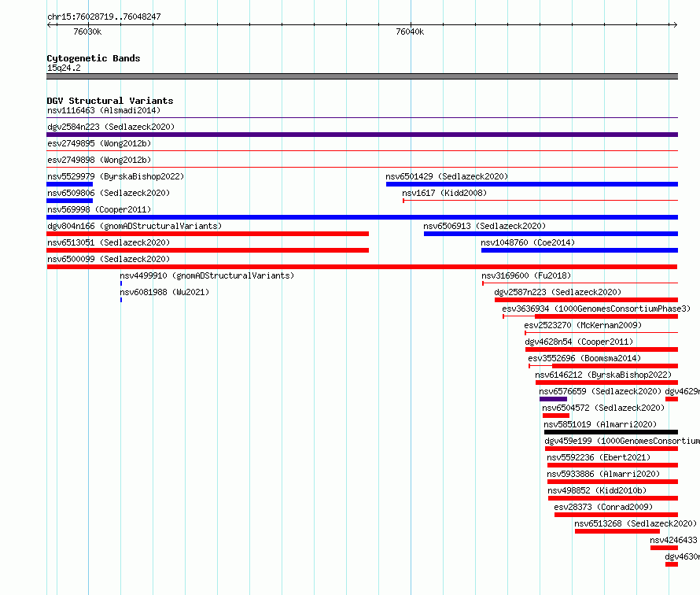The width and height of the screenshot is (700, 595).
Task: Open dgv2587n223 (Sedlazeck2020) variant
Action: tap(558, 292)
